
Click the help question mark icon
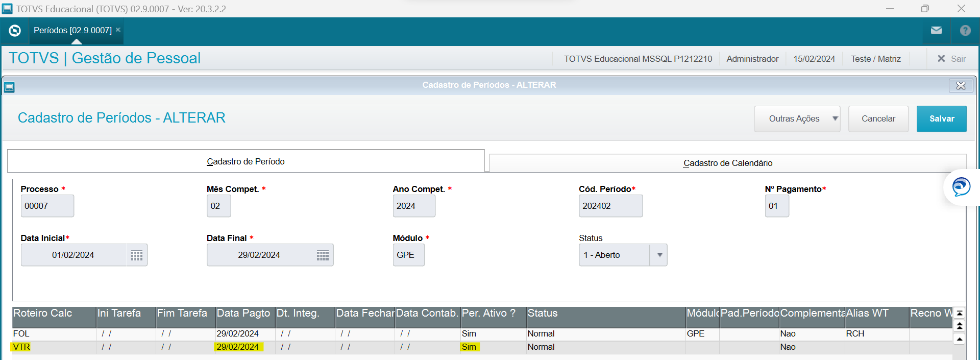965,31
